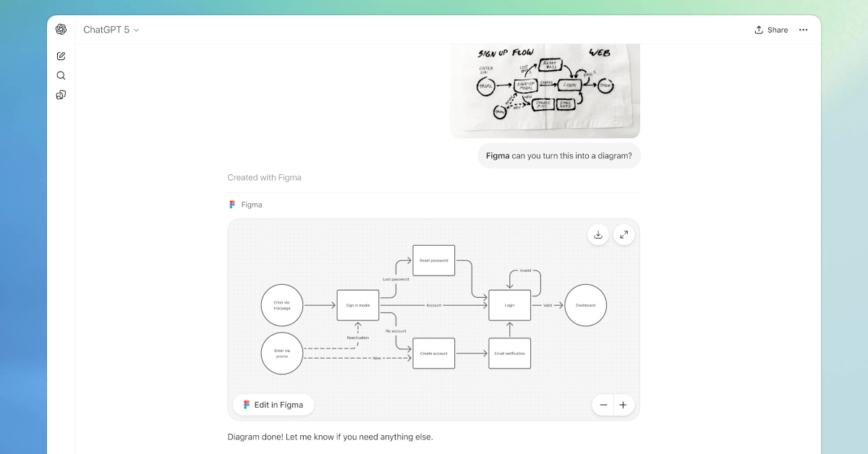
Task: Click the Figma logo above the diagram canvas
Action: click(x=234, y=205)
